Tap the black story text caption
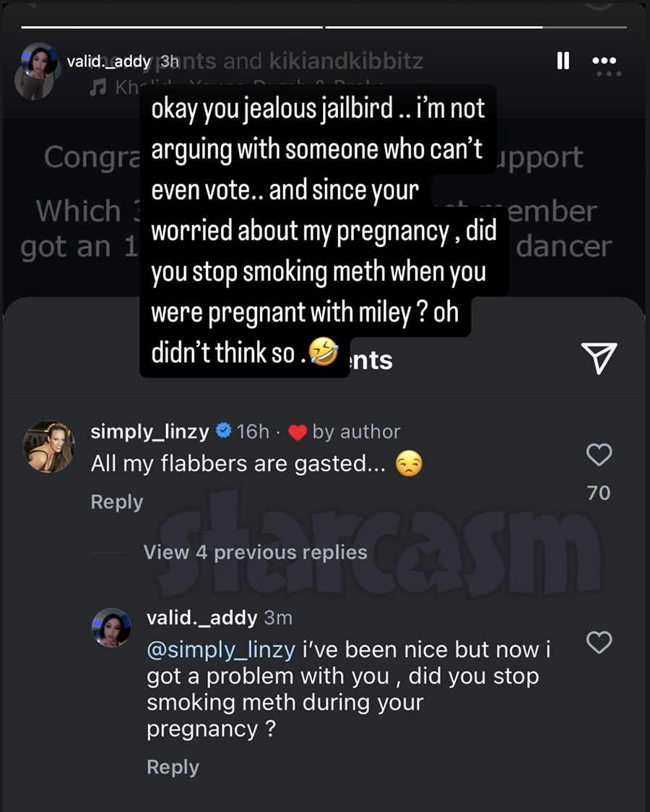650x812 pixels. [318, 229]
